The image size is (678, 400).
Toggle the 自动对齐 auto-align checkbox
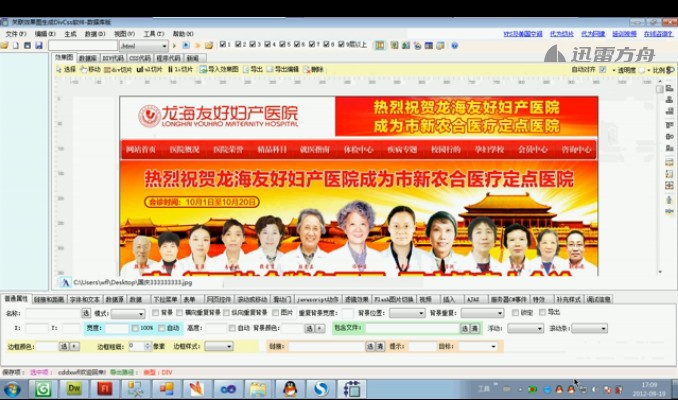click(x=602, y=69)
